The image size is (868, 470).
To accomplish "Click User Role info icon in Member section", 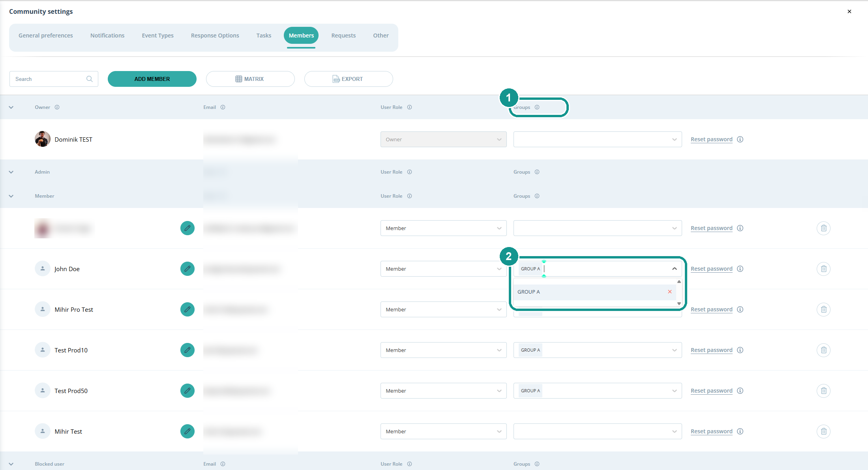I will pyautogui.click(x=409, y=196).
